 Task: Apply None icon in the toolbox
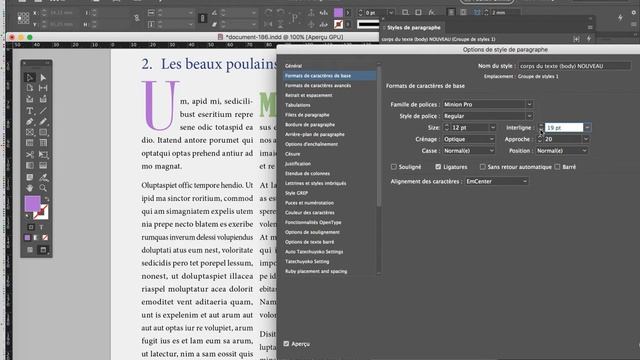(x=45, y=238)
